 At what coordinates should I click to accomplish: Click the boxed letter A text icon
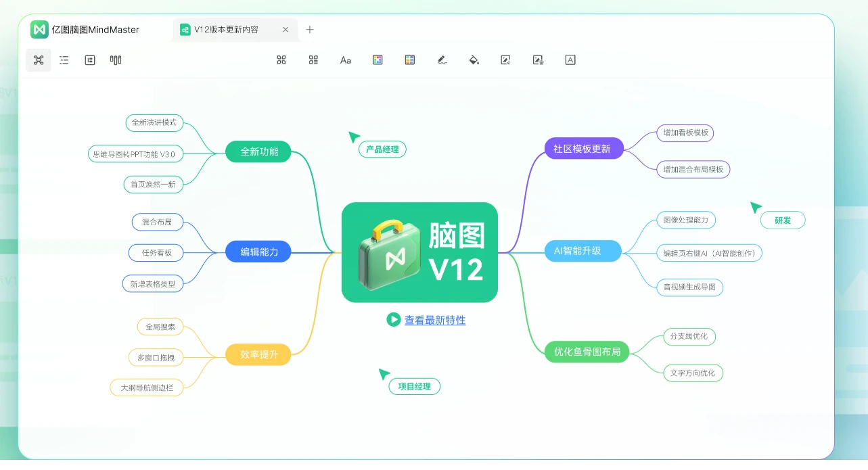pyautogui.click(x=570, y=60)
